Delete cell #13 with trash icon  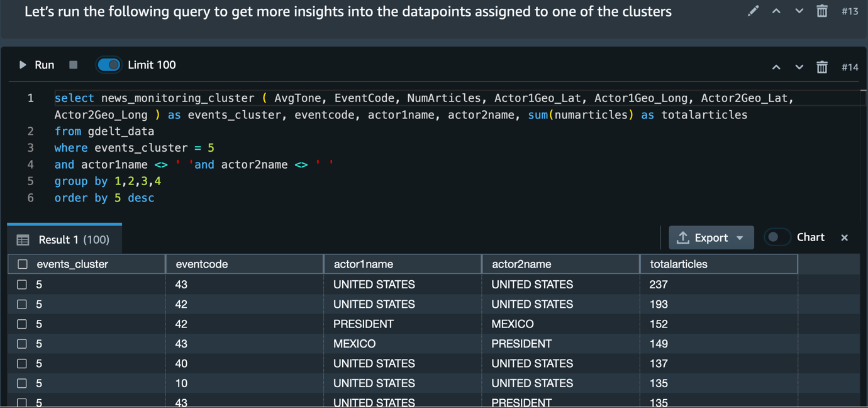click(822, 11)
